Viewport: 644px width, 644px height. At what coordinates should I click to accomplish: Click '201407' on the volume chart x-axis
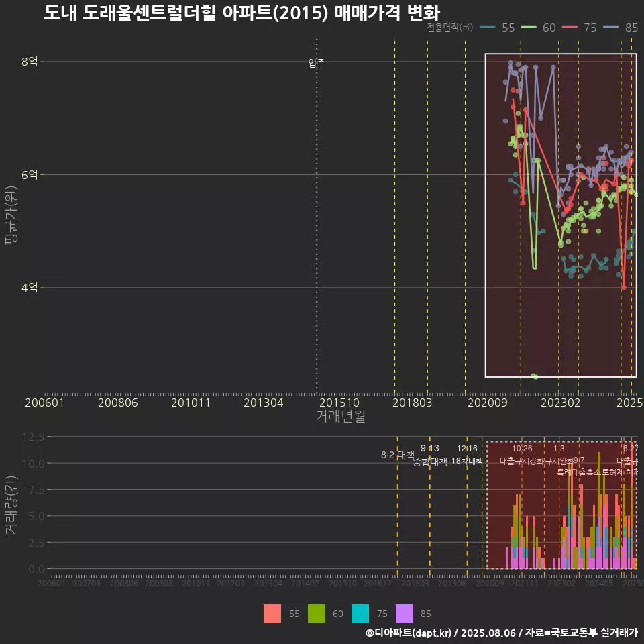[x=305, y=583]
